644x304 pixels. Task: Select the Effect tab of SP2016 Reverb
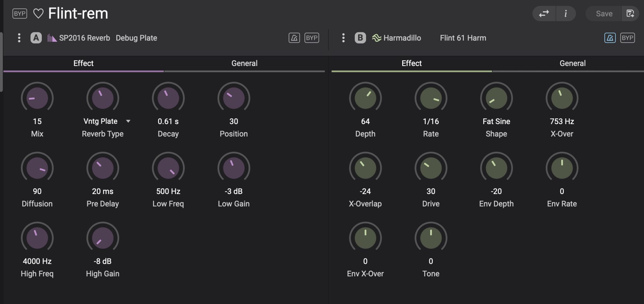click(83, 63)
